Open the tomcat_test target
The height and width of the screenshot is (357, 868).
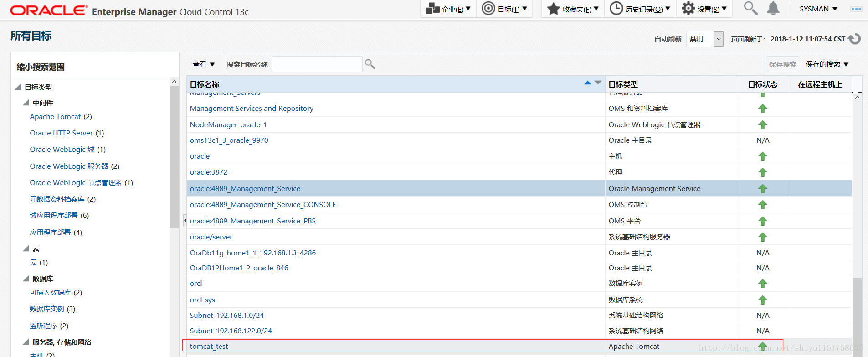[x=209, y=347]
